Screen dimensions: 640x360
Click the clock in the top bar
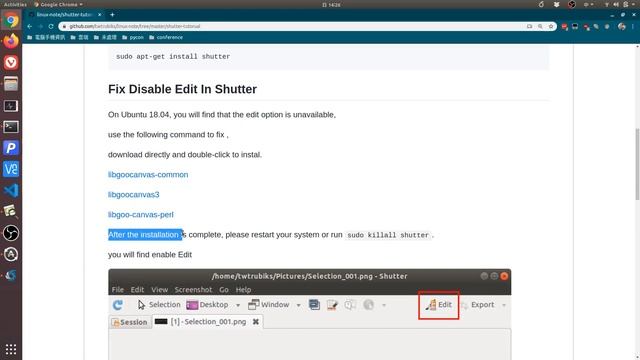click(331, 4)
